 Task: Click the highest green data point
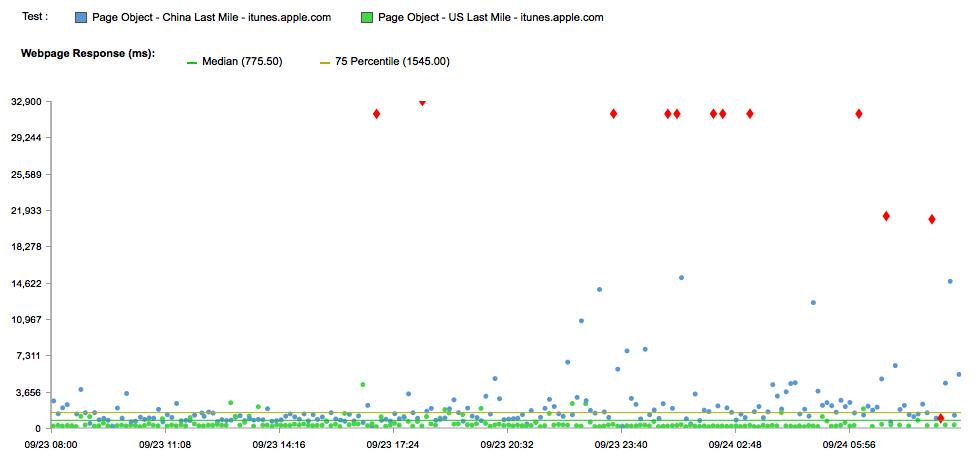click(x=363, y=384)
